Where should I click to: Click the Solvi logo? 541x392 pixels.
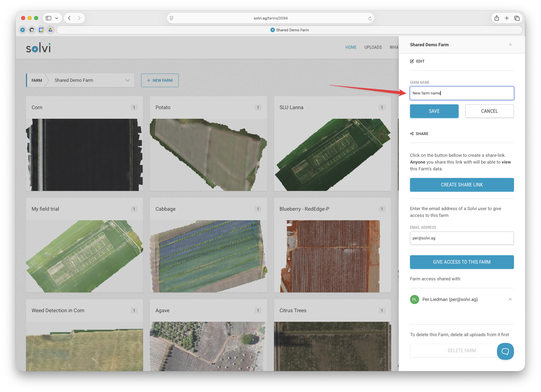[x=38, y=48]
